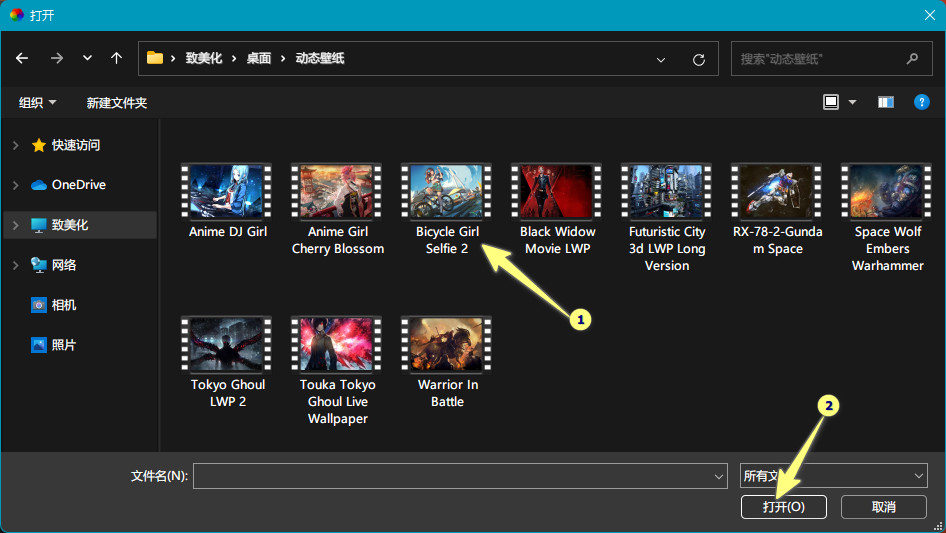Change view with the view icon
This screenshot has height=533, width=946.
pos(831,102)
